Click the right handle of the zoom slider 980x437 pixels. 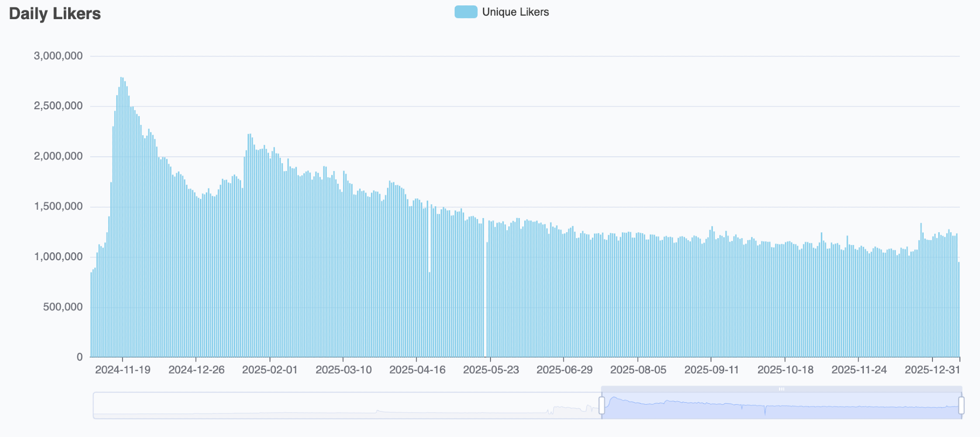tap(961, 406)
